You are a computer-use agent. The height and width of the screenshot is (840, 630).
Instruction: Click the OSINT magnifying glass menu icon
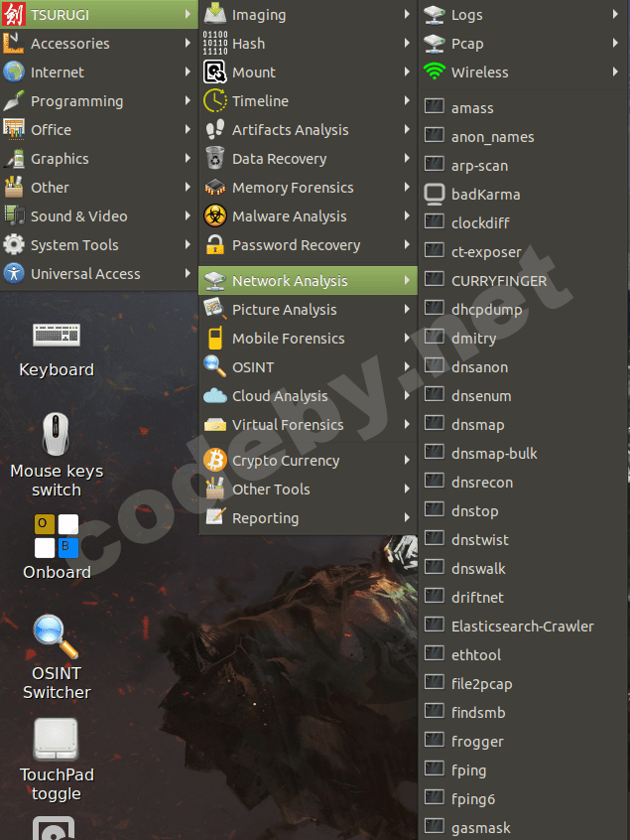[215, 367]
